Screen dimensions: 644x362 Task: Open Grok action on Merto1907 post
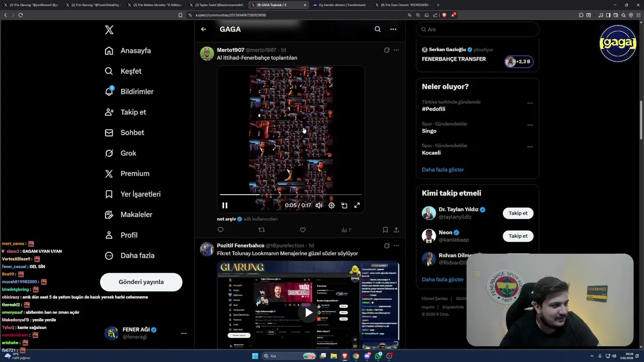(386, 50)
